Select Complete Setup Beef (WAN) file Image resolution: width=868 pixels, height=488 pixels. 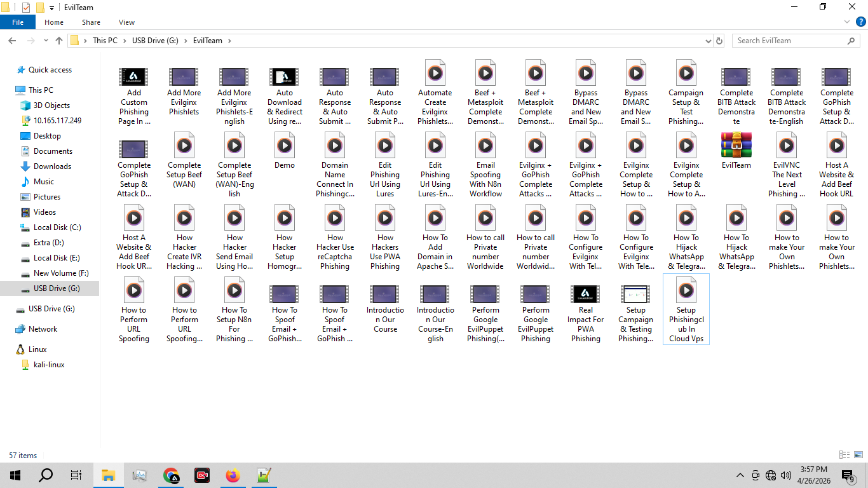[184, 160]
